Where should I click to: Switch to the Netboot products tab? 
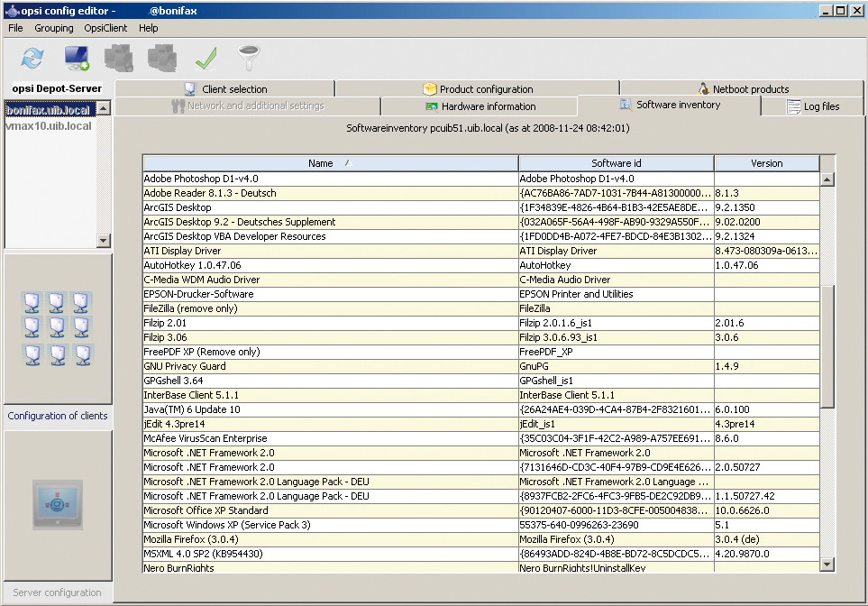[743, 88]
